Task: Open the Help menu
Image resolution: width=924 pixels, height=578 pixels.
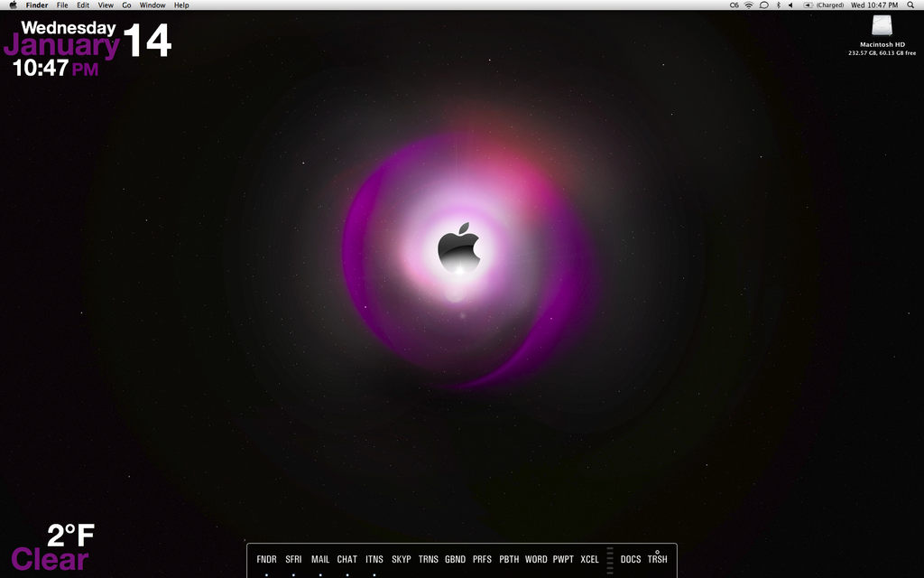Action: coord(181,5)
